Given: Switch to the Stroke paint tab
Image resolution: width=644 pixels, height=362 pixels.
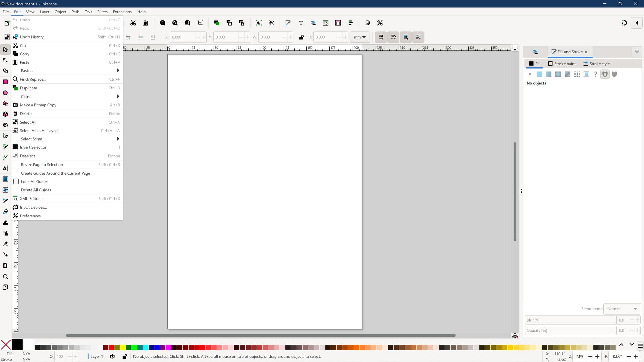Looking at the screenshot, I should click(x=562, y=64).
